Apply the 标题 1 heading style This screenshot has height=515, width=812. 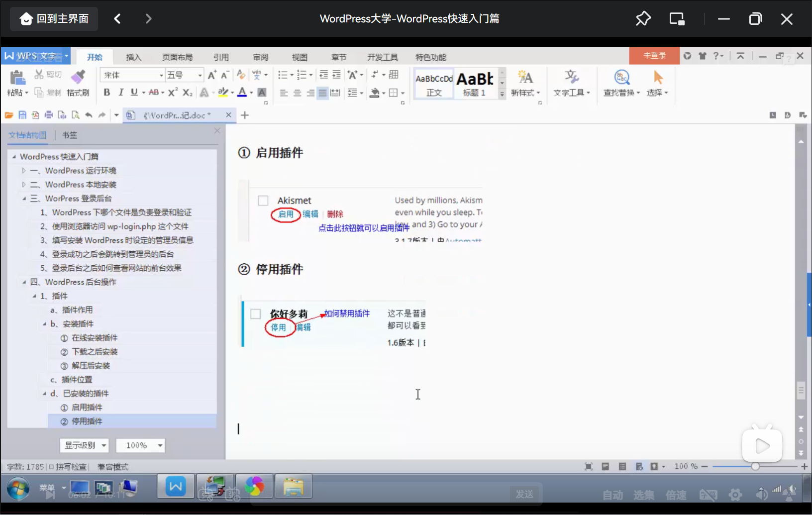coord(475,83)
